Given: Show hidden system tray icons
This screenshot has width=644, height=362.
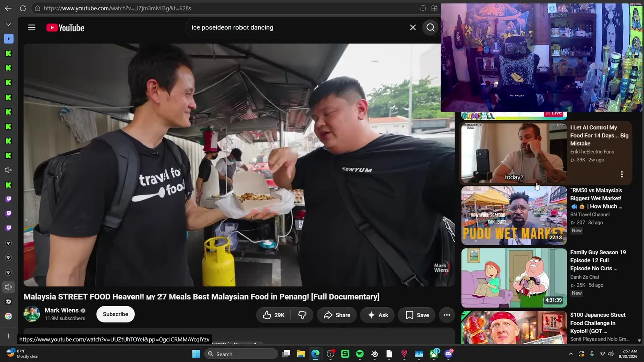Looking at the screenshot, I should coord(571,354).
